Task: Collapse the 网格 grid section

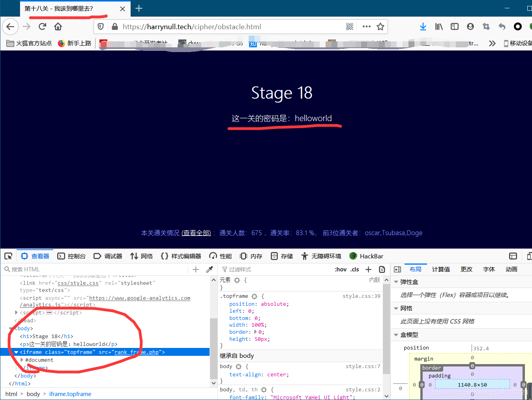Action: click(396, 308)
